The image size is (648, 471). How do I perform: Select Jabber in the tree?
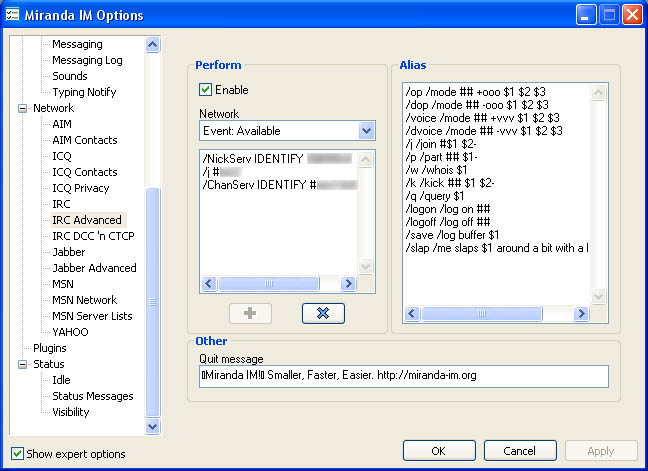coord(69,252)
